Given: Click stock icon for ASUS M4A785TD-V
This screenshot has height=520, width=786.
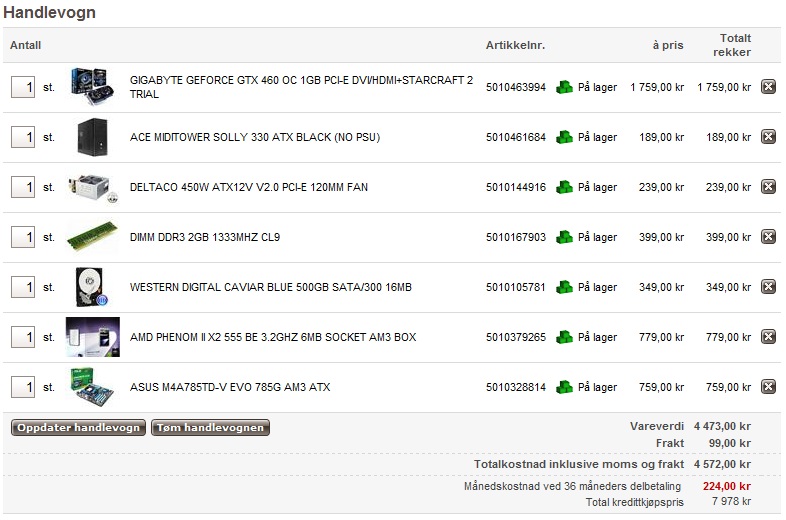Looking at the screenshot, I should click(x=564, y=386).
